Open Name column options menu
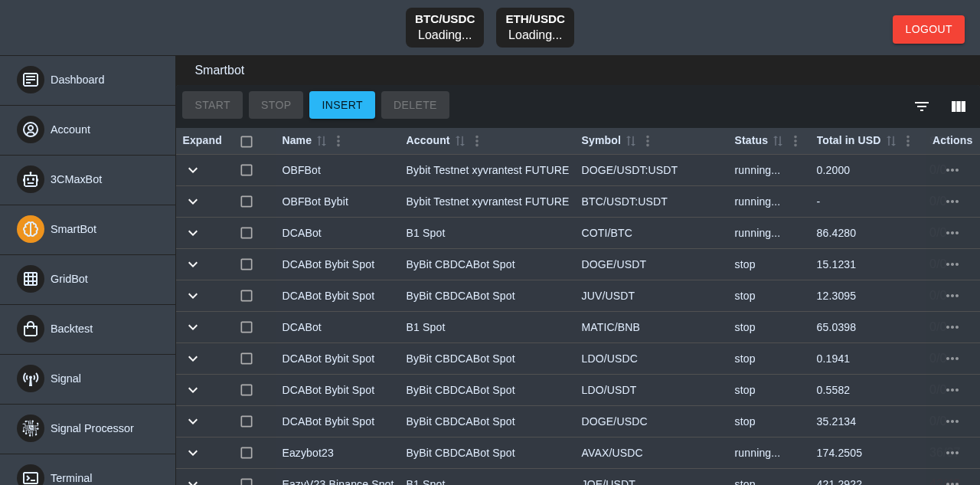Screen dimensions: 980x485 [338, 141]
